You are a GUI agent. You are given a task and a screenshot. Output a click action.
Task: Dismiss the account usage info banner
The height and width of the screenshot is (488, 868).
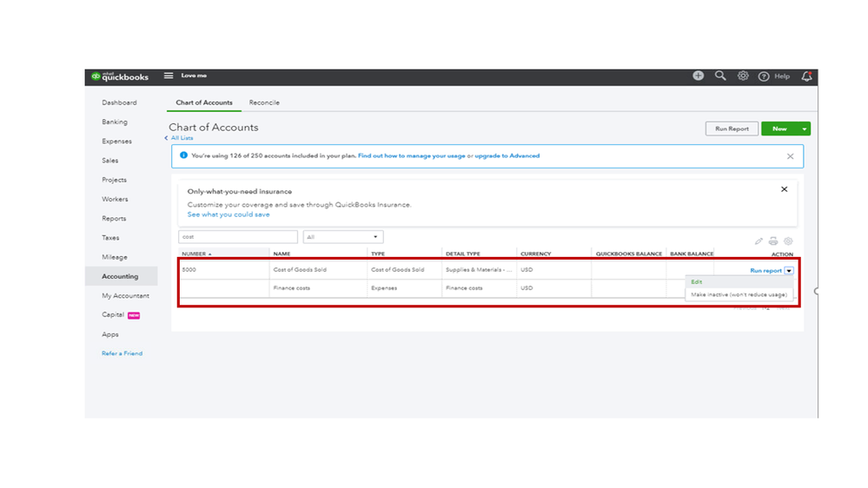[791, 156]
